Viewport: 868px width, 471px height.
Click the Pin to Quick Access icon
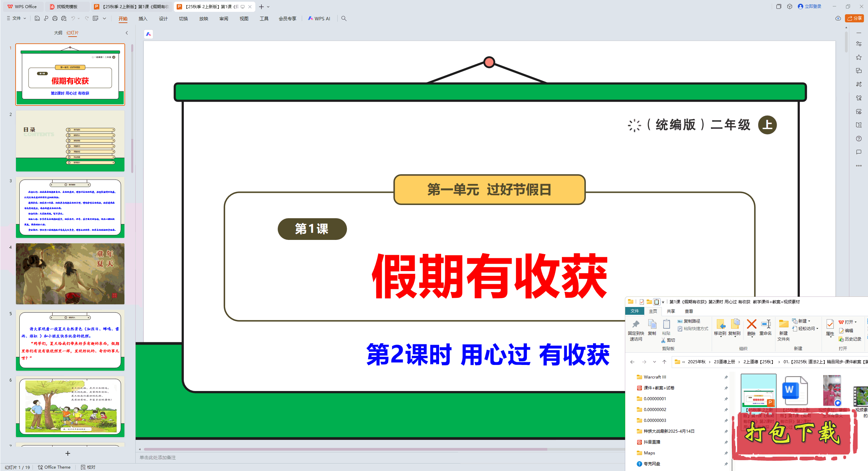[636, 324]
